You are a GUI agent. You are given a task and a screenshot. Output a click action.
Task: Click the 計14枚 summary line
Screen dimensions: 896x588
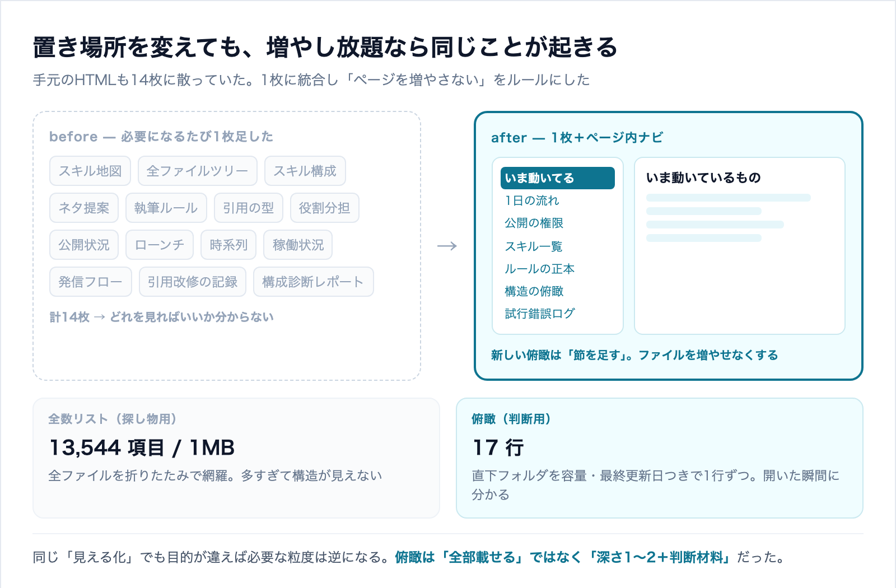161,317
